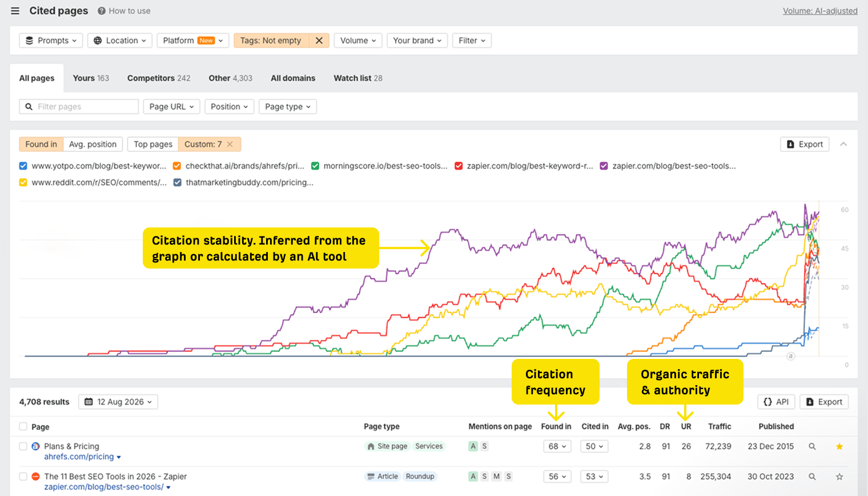Switch to the Other tab
Image resolution: width=868 pixels, height=496 pixels.
tap(231, 78)
